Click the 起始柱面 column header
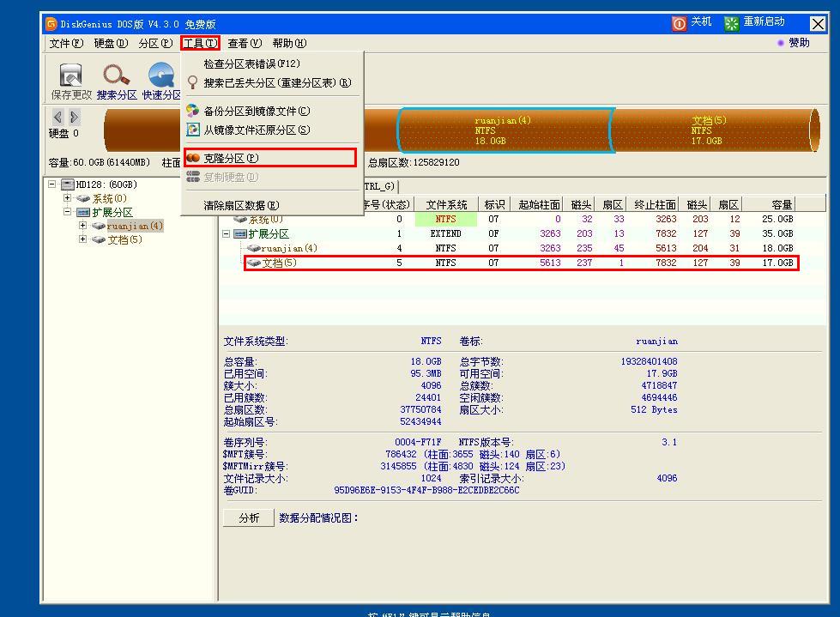Viewport: 840px width, 617px height. click(538, 204)
